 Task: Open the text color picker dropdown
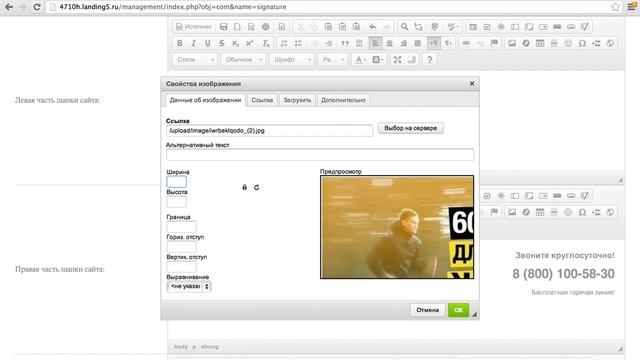(x=360, y=60)
